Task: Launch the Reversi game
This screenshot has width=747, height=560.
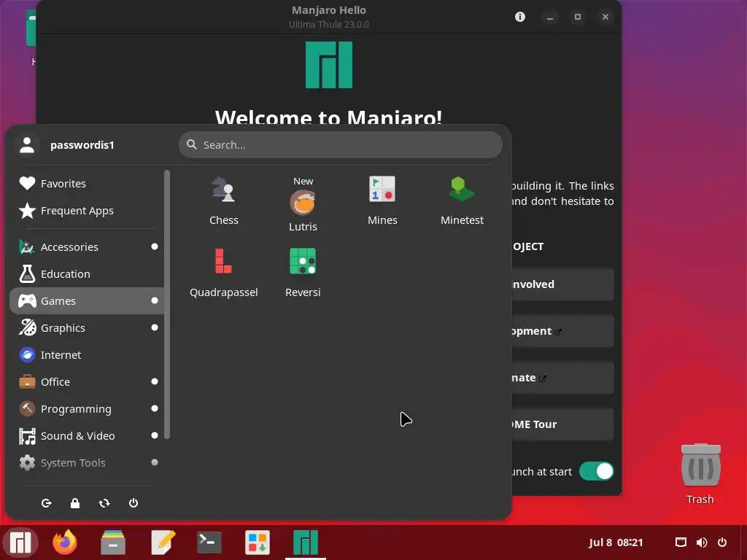Action: click(303, 273)
